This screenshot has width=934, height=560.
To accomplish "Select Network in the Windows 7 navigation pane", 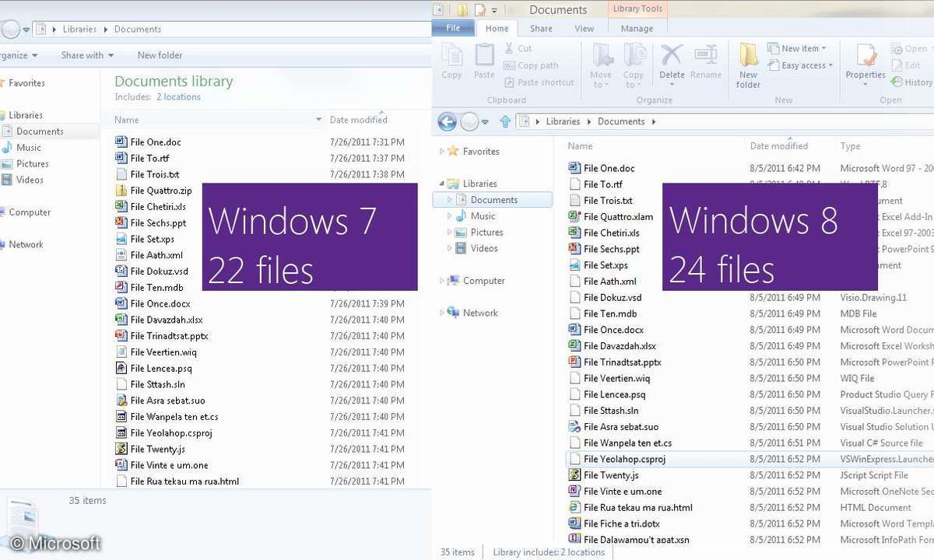I will click(x=26, y=245).
